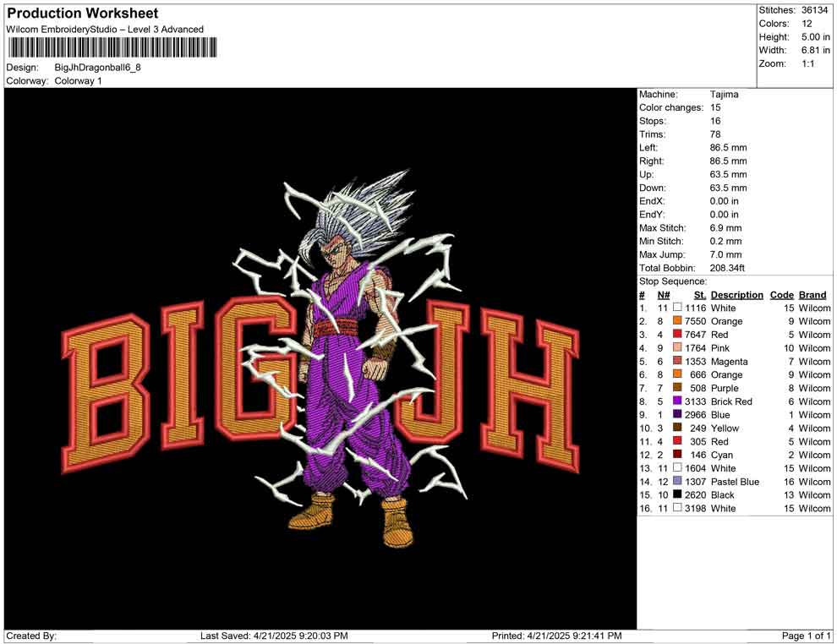Select the swatch beside 305 Red
This screenshot has width=837, height=644.
677,440
